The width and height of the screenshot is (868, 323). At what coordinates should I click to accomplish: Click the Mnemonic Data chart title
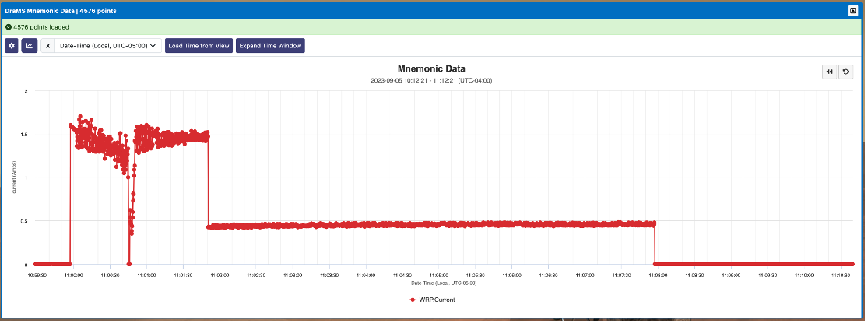click(x=431, y=68)
